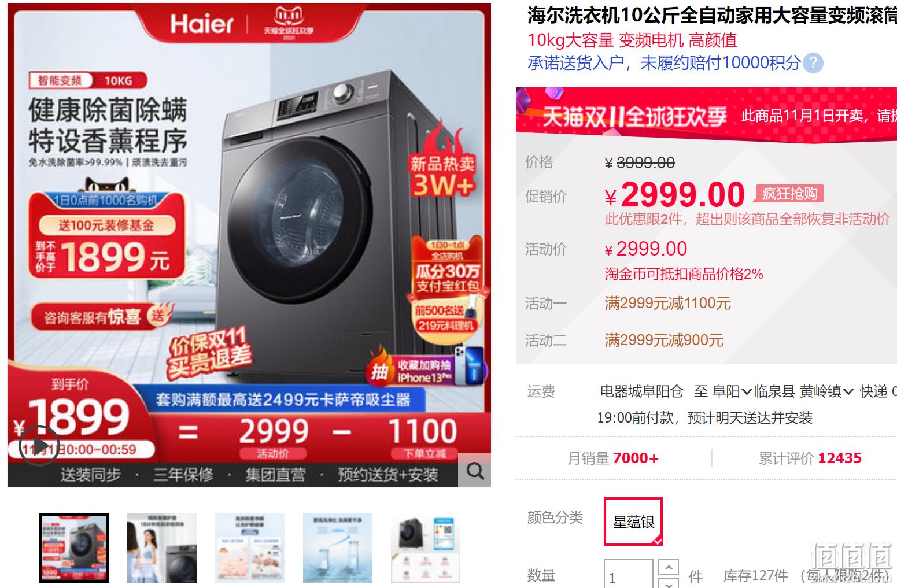Click the Haier logo in the banner
Screen dimensions: 897x588
click(201, 24)
